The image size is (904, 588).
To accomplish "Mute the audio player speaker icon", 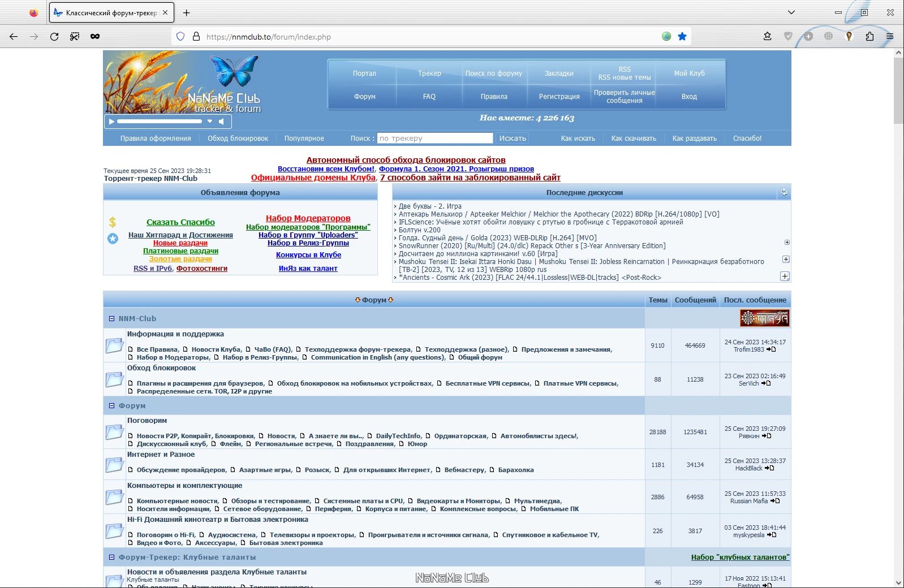I will click(222, 121).
